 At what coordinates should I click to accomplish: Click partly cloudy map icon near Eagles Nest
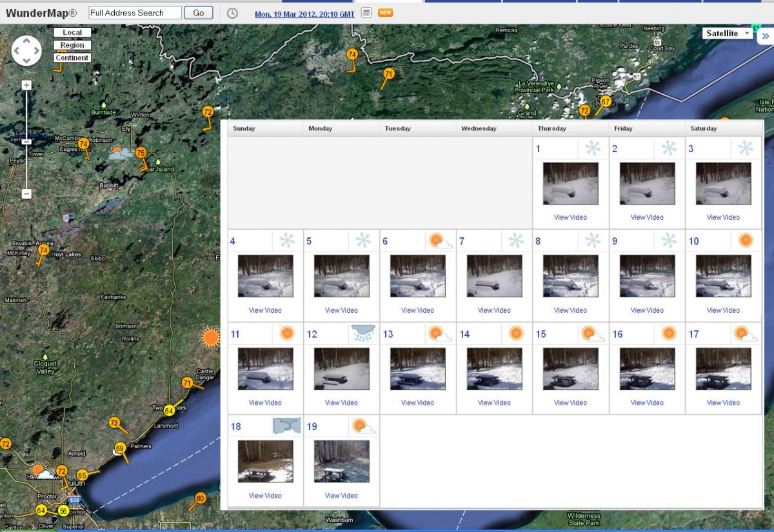click(120, 153)
